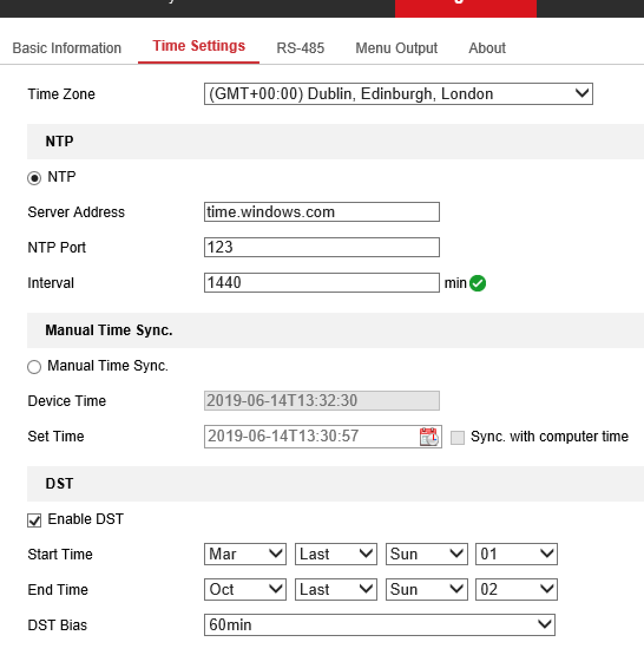The image size is (644, 655).
Task: Expand the Start Time month dropdown (Mar)
Action: point(245,554)
